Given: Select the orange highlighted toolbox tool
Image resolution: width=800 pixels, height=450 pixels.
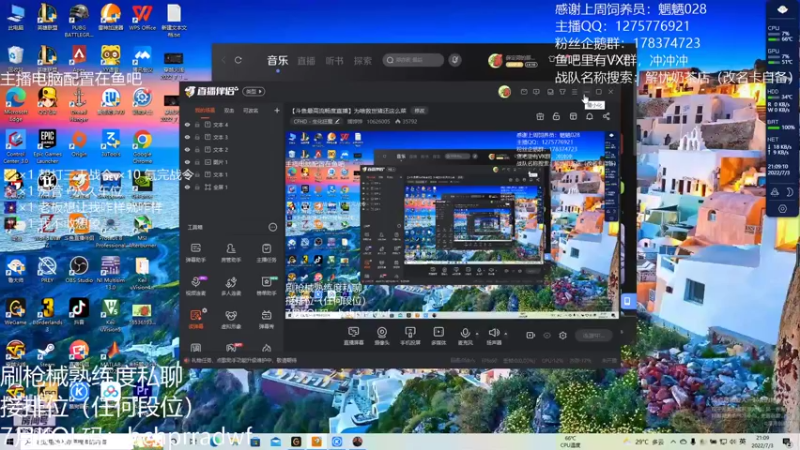Looking at the screenshot, I should pos(196,319).
